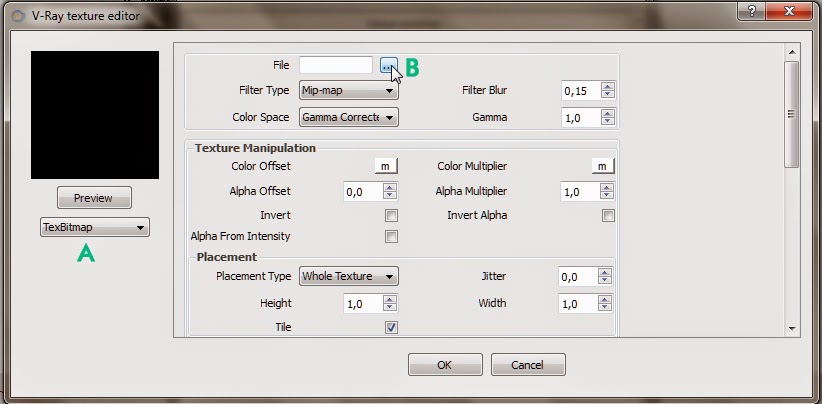The height and width of the screenshot is (404, 822).
Task: Click the Color Offset m map button
Action: [x=386, y=166]
